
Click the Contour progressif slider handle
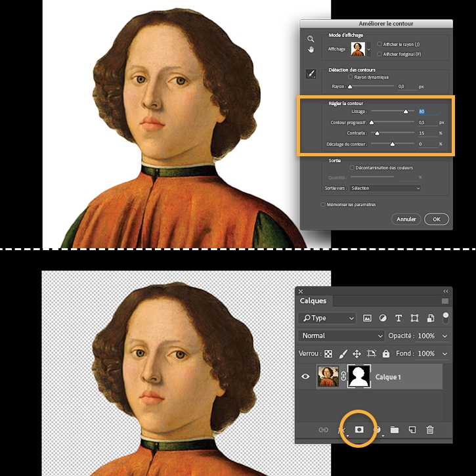[372, 123]
